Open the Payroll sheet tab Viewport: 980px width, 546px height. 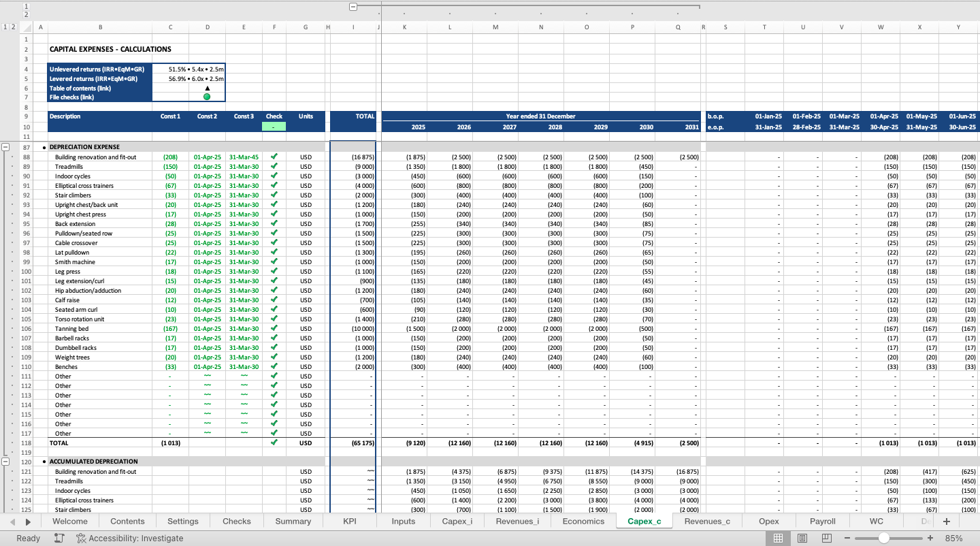tap(822, 521)
